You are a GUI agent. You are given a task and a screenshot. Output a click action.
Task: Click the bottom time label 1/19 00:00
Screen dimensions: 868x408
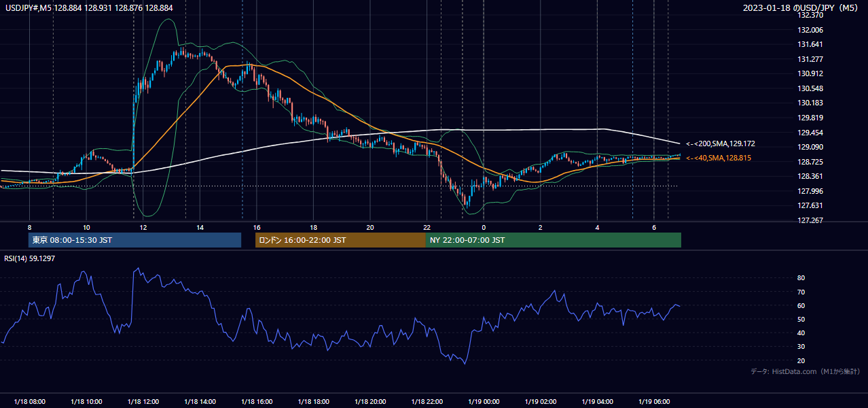(484, 401)
